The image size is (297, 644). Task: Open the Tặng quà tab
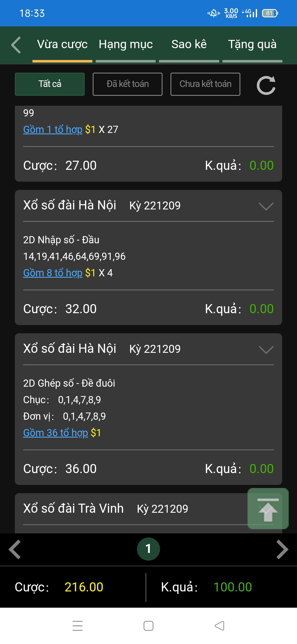(252, 45)
